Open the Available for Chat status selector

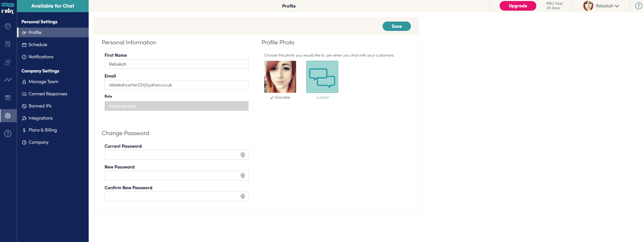coord(52,6)
